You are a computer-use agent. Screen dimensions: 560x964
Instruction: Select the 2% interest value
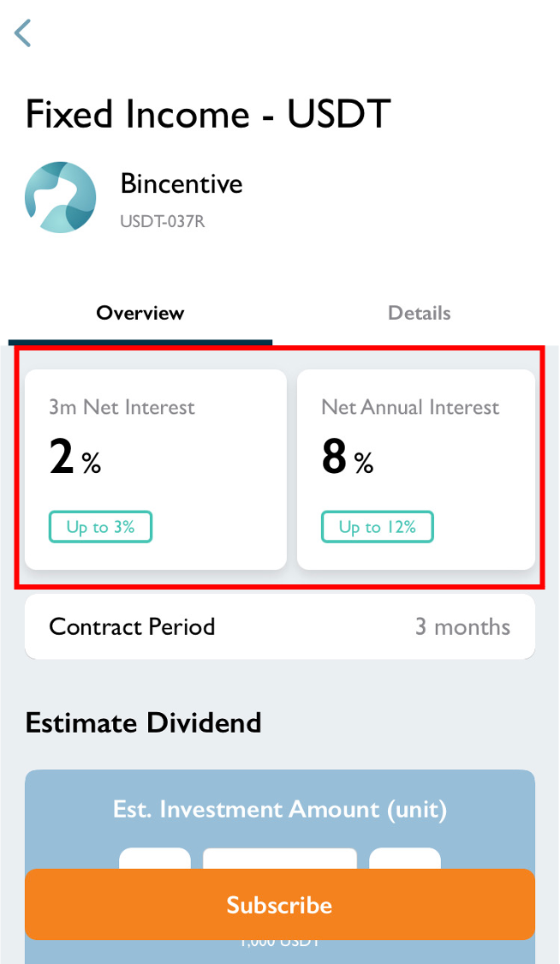(x=74, y=458)
